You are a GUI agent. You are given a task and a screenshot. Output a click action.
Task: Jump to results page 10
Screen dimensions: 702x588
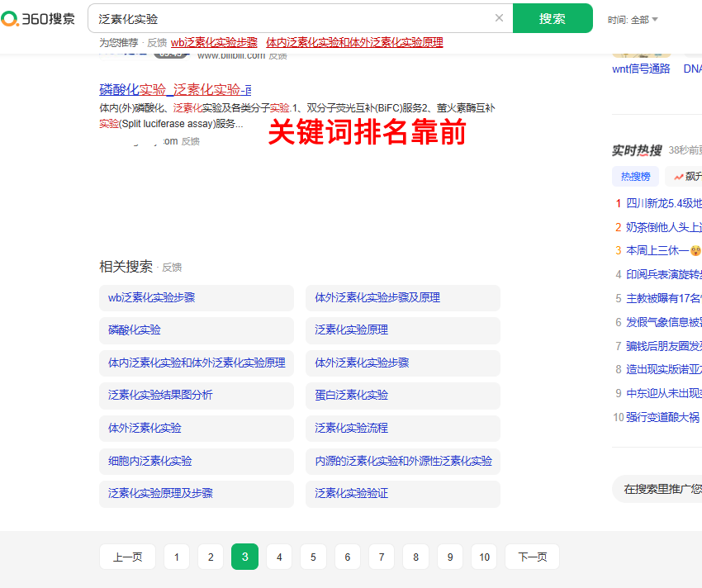point(484,557)
